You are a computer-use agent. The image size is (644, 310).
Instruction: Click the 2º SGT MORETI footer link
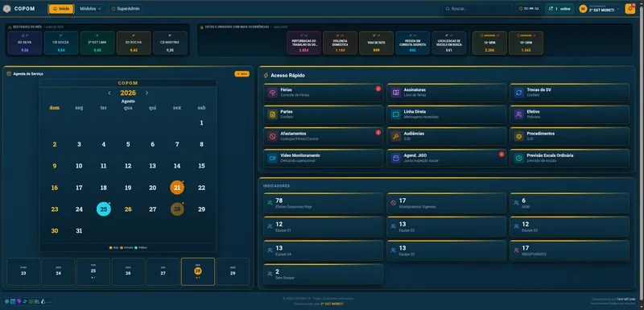pyautogui.click(x=332, y=304)
